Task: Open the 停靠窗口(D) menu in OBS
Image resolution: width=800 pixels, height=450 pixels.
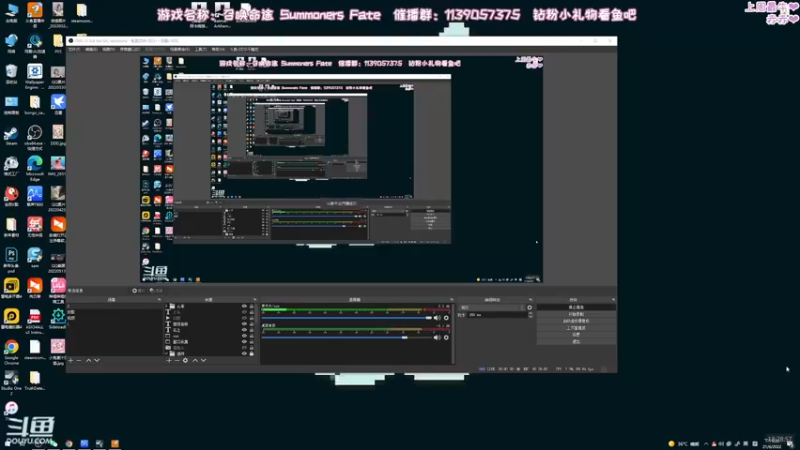Action: (130, 49)
